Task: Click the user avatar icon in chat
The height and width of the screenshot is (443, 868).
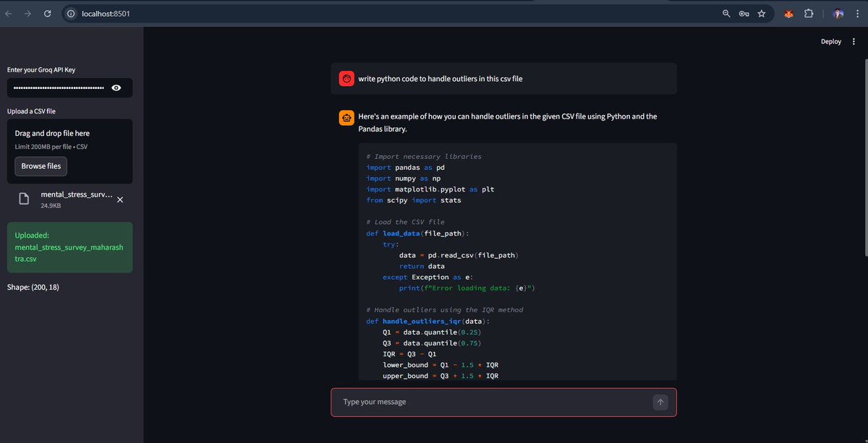Action: click(347, 79)
